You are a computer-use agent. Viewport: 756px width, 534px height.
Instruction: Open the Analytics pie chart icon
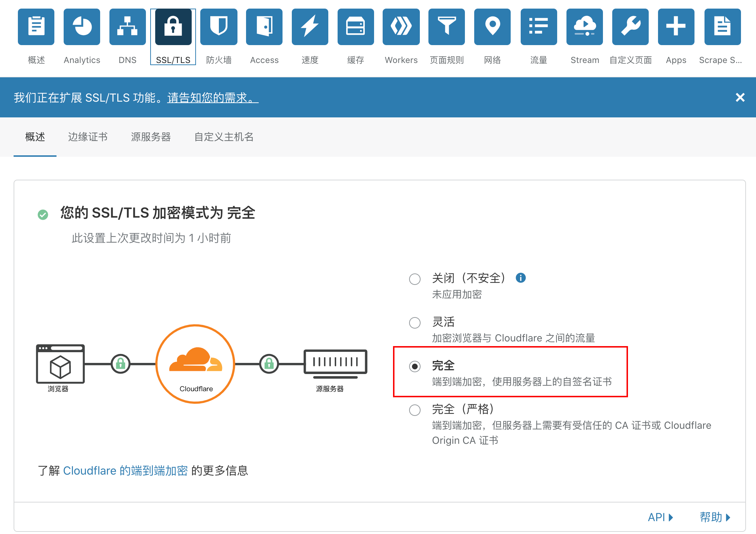pyautogui.click(x=82, y=27)
